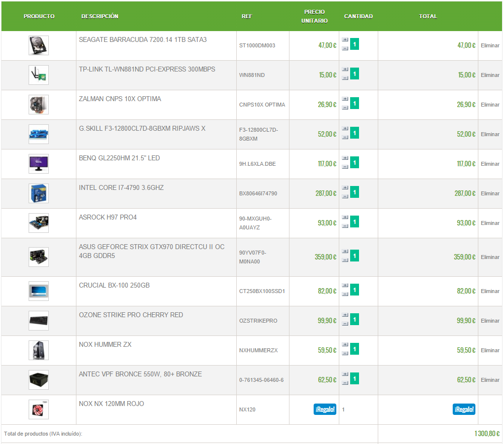Decrease Antec VPF 550W quantity with minus

pos(345,383)
